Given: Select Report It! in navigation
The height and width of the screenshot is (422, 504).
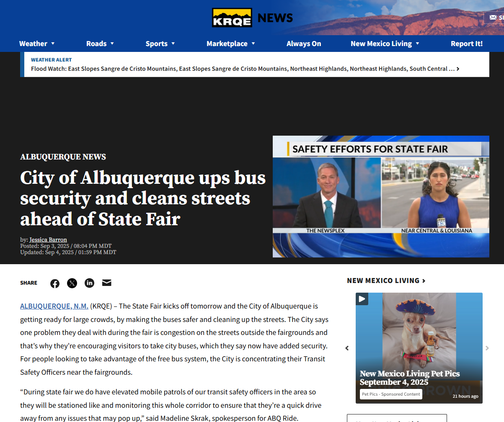Looking at the screenshot, I should coord(467,44).
